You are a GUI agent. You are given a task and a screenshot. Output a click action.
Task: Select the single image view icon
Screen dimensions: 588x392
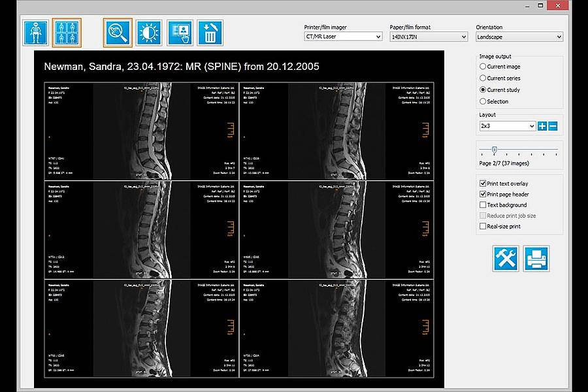[35, 33]
